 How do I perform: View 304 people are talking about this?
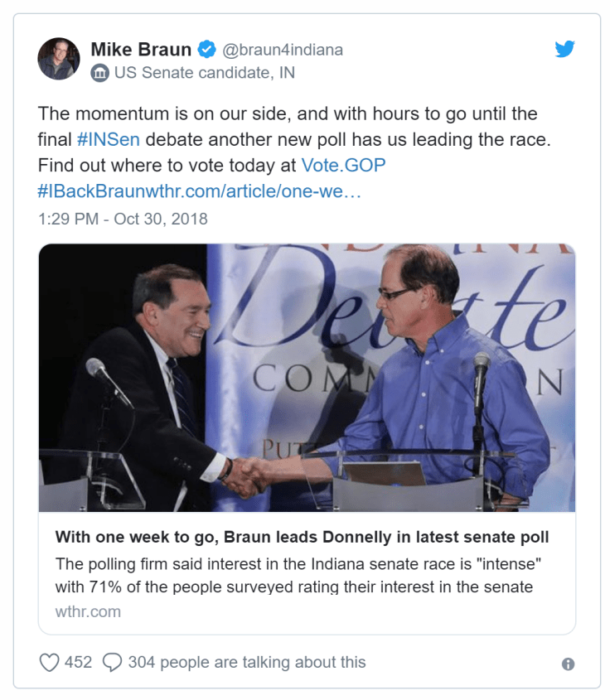point(246,662)
